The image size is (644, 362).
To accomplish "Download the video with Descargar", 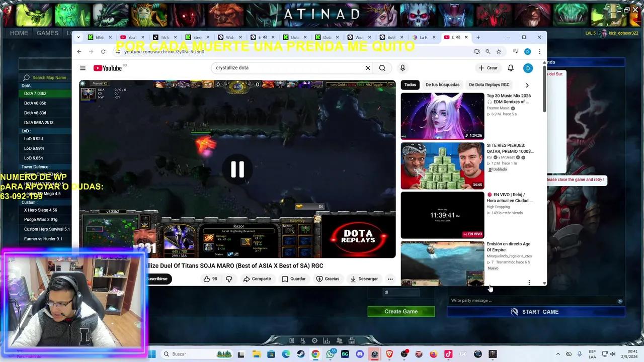I will click(x=364, y=279).
